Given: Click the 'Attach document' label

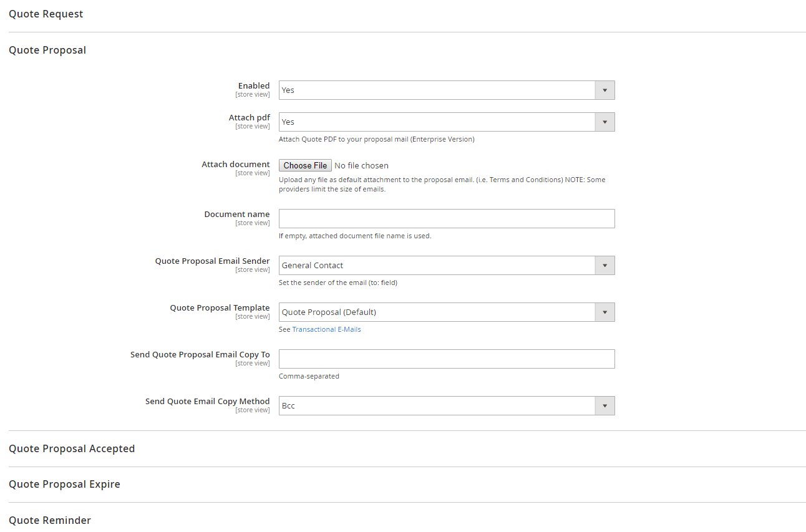Looking at the screenshot, I should pyautogui.click(x=236, y=164).
